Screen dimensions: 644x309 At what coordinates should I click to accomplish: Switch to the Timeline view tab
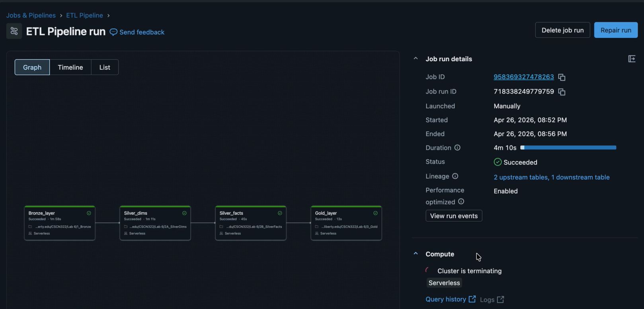[x=70, y=67]
